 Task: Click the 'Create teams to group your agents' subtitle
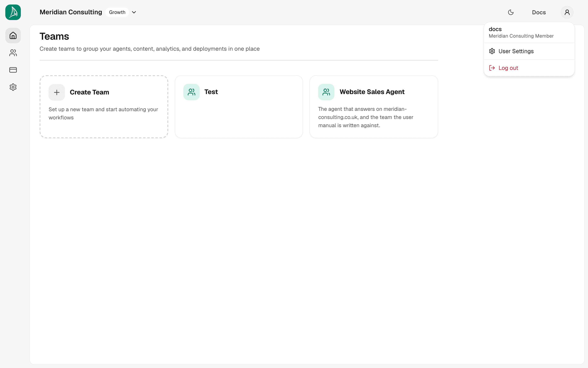tap(150, 49)
